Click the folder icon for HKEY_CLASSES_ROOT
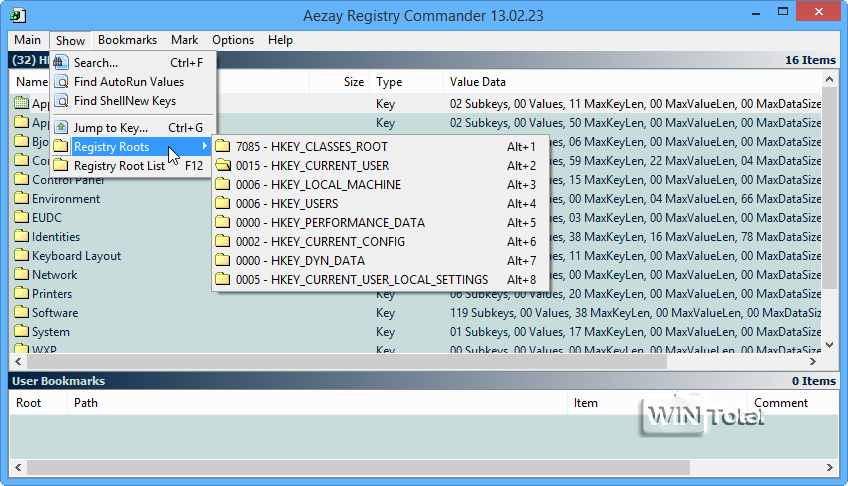This screenshot has width=848, height=486. [223, 147]
